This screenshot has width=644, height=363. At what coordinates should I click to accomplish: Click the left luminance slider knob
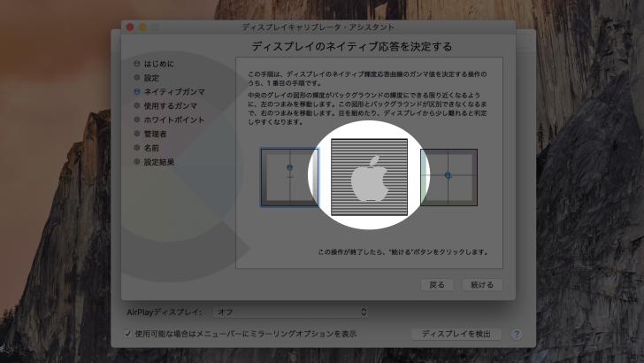click(x=289, y=167)
